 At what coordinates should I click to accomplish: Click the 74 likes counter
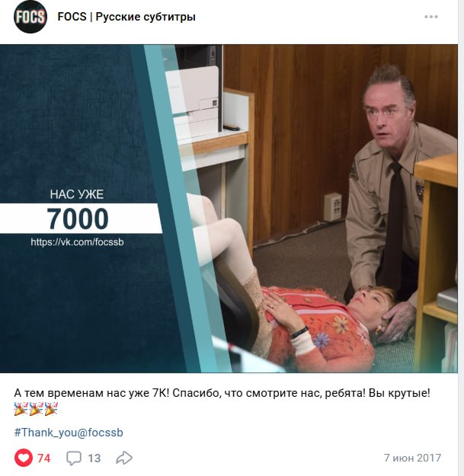pos(43,458)
